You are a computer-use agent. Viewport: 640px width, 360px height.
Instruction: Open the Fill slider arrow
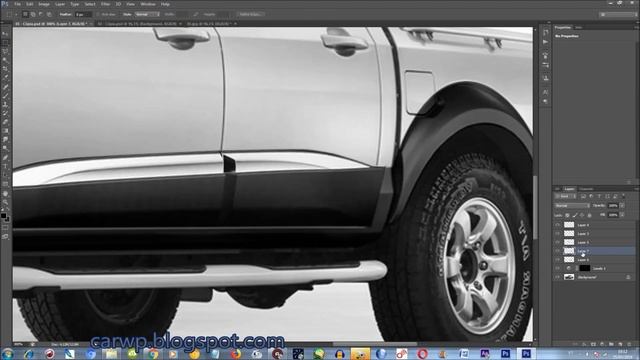point(622,215)
